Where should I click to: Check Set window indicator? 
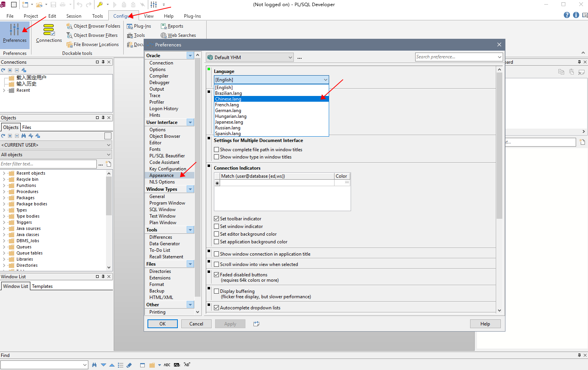point(217,226)
